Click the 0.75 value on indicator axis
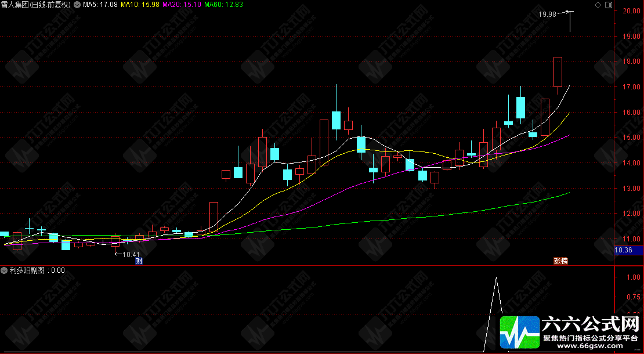 634,297
